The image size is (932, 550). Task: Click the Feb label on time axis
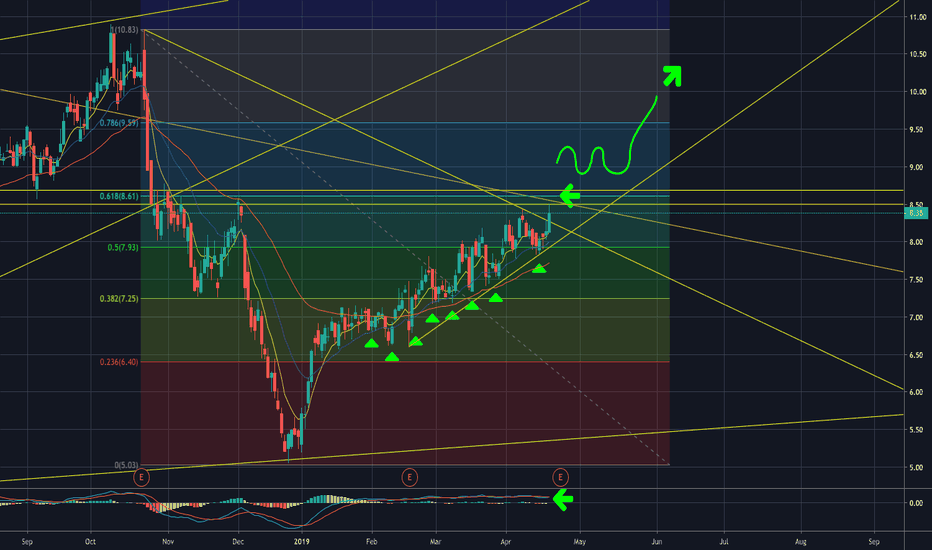[x=371, y=542]
